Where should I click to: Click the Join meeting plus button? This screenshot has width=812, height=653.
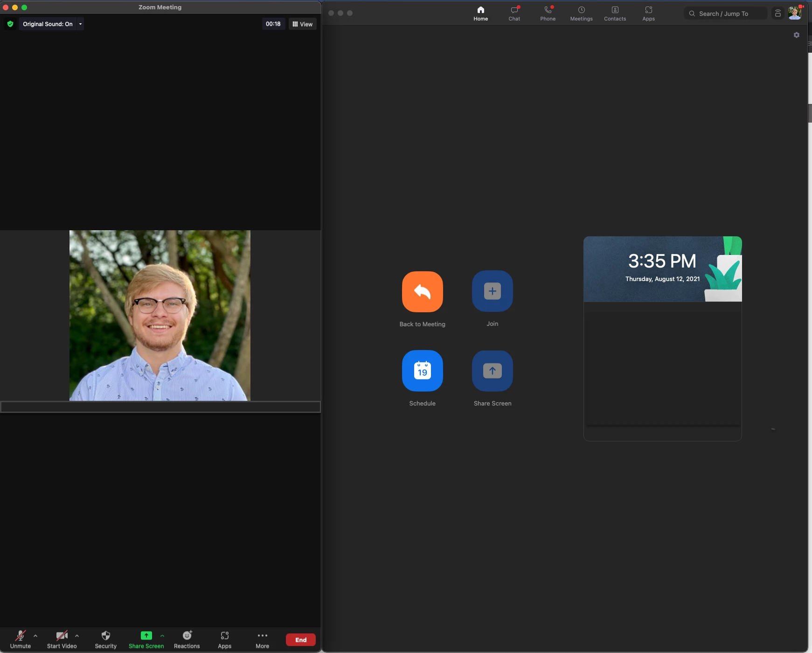[493, 291]
